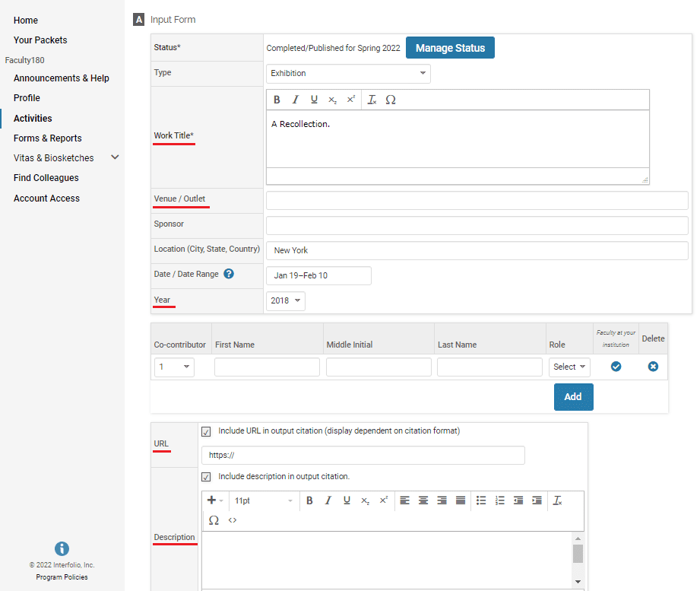The image size is (700, 591).
Task: Open the Type dropdown showing Exhibition
Action: coord(348,73)
